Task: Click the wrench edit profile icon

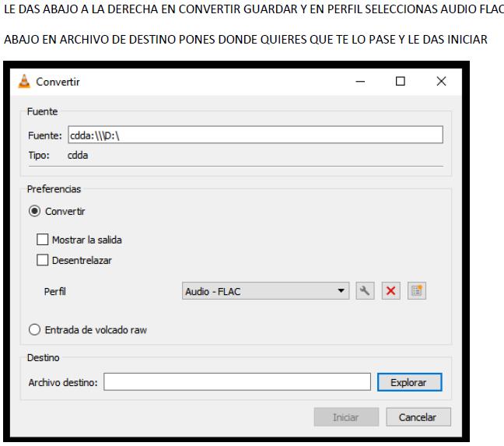Action: click(x=365, y=291)
